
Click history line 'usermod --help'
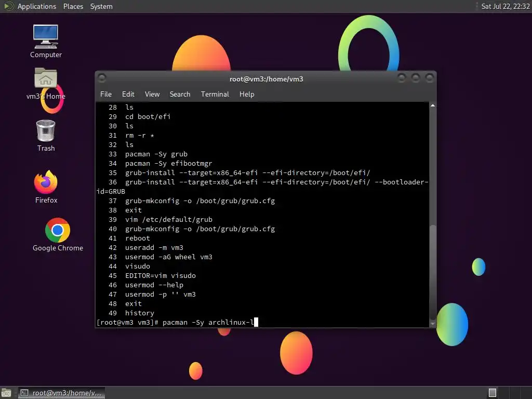[154, 285]
